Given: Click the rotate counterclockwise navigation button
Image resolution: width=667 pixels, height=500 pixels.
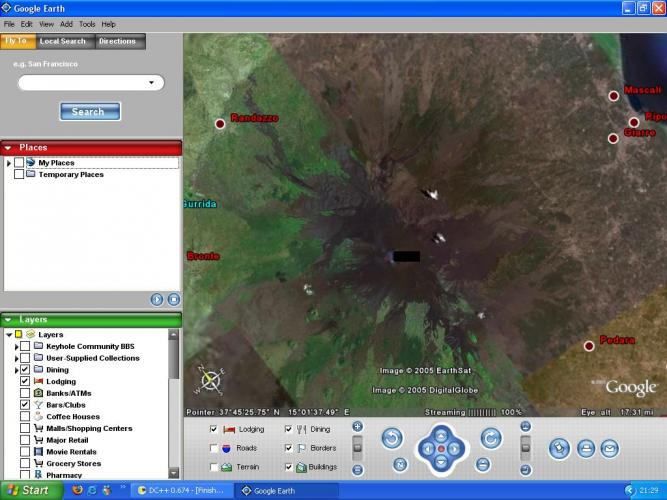Looking at the screenshot, I should coord(392,438).
